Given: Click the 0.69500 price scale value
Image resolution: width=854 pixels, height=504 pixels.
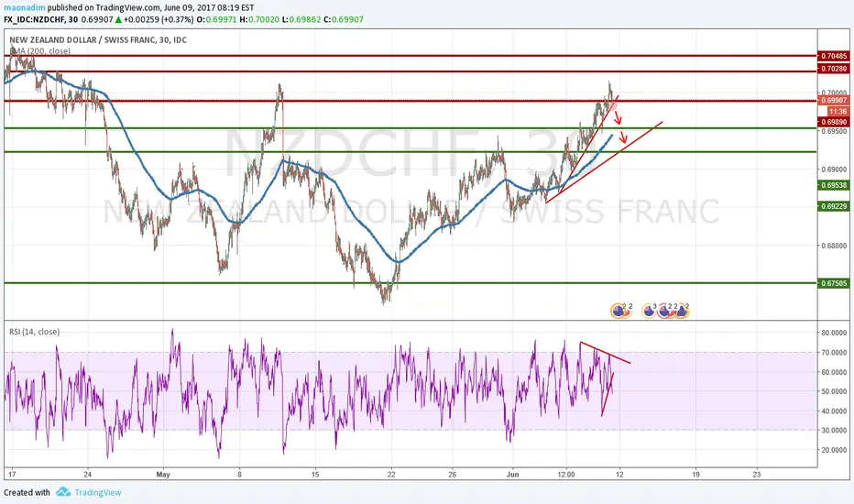Looking at the screenshot, I should click(x=834, y=131).
